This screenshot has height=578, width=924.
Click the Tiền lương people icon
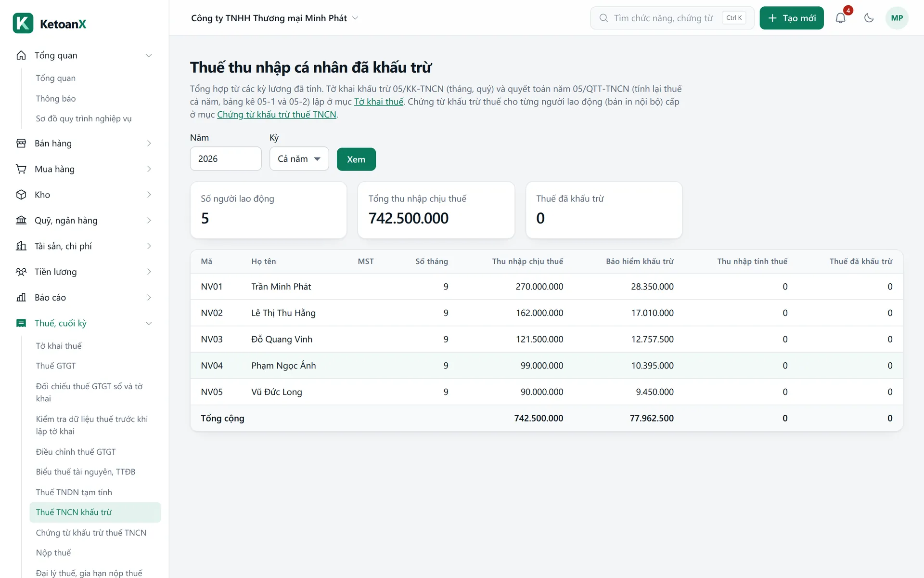pos(21,272)
